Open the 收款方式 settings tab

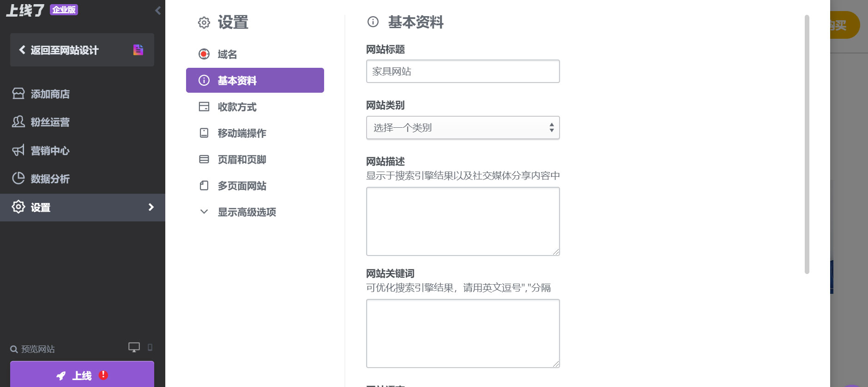pyautogui.click(x=255, y=107)
